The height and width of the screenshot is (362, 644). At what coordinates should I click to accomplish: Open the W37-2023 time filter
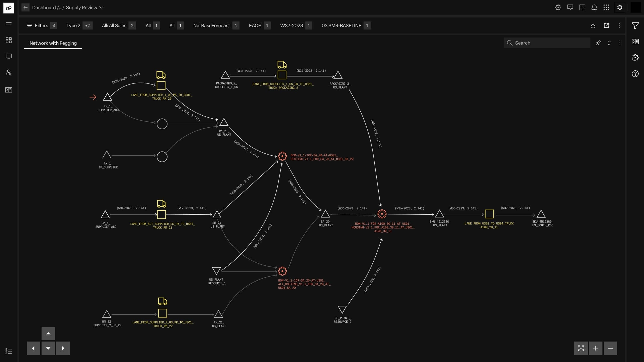[291, 25]
